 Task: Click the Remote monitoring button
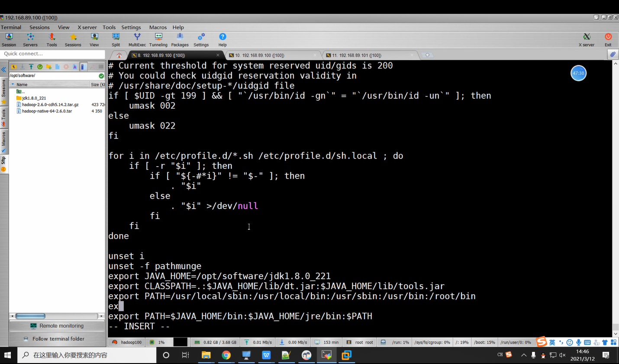pyautogui.click(x=57, y=326)
